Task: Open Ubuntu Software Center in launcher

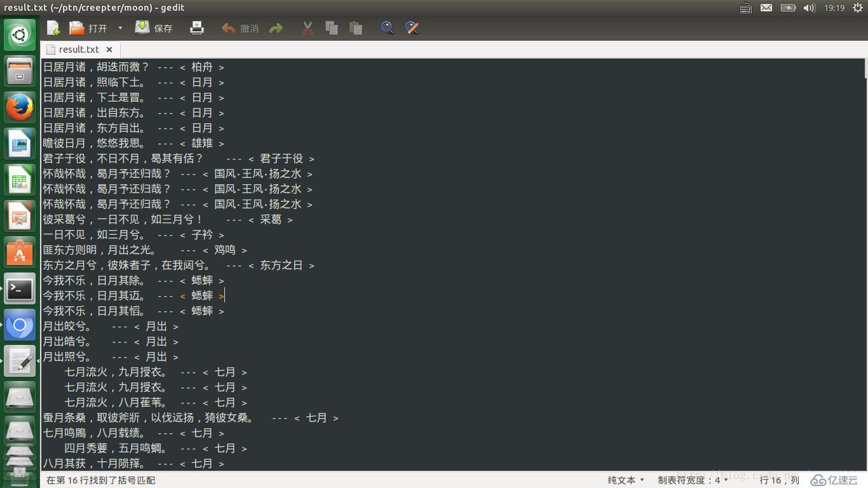Action: [x=20, y=252]
